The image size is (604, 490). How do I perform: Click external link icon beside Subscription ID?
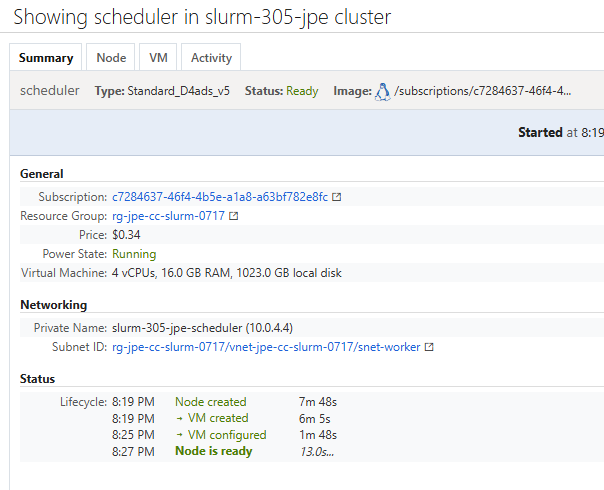coord(337,197)
